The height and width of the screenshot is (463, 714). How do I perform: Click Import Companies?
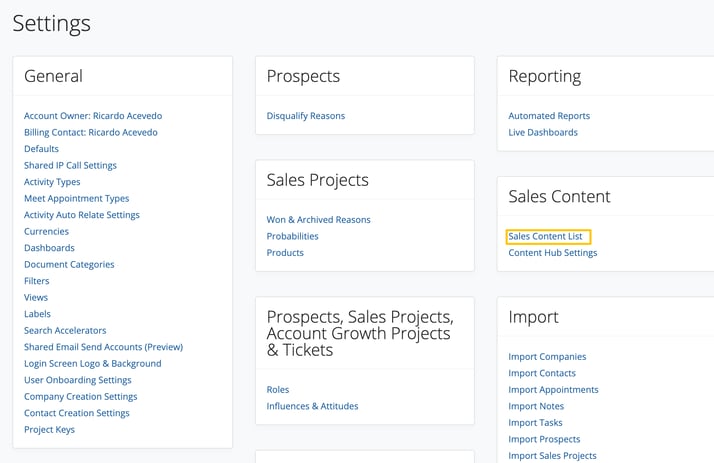(547, 356)
